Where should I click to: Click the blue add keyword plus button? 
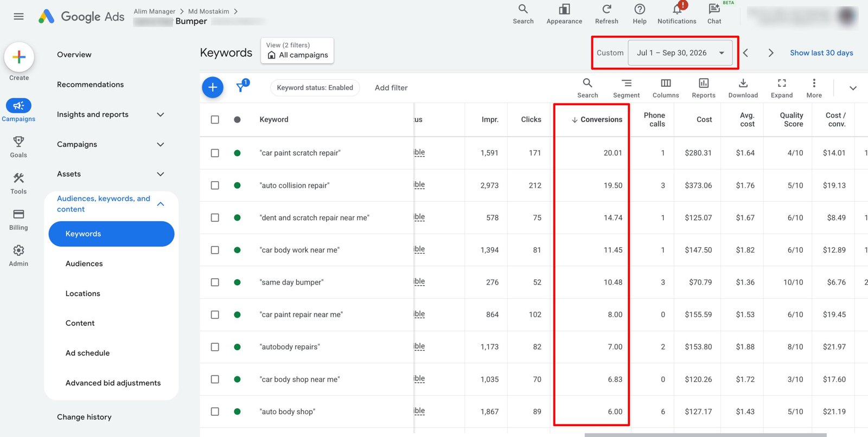(x=213, y=87)
